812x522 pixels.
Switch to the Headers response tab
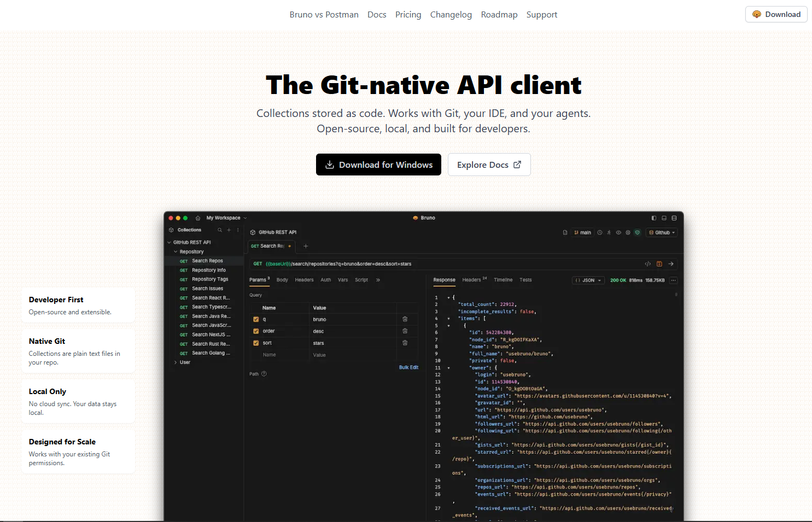(471, 280)
